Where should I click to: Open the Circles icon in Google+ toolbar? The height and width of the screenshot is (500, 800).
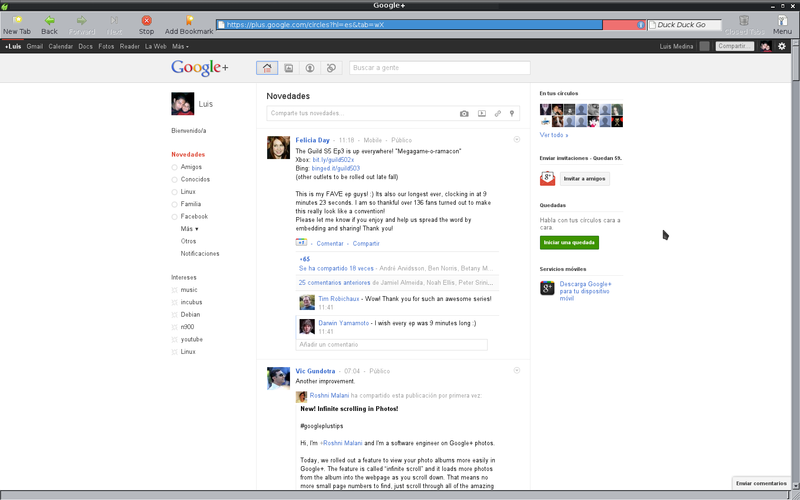tap(331, 68)
